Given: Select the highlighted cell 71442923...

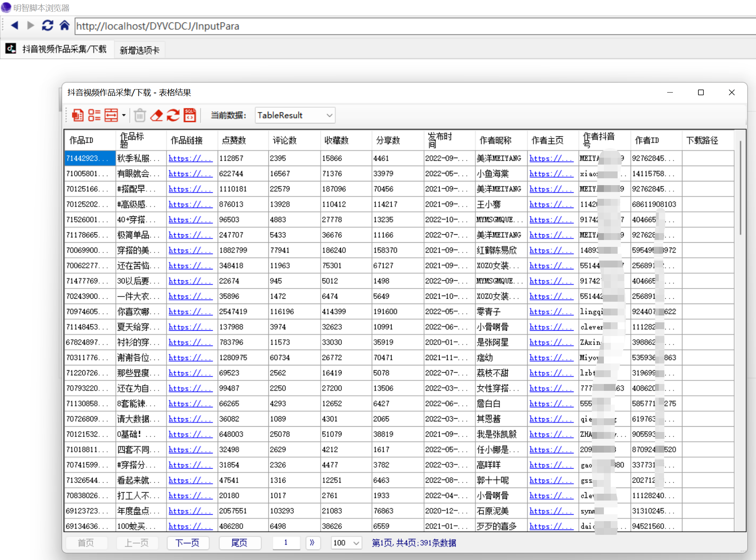Looking at the screenshot, I should pyautogui.click(x=90, y=158).
